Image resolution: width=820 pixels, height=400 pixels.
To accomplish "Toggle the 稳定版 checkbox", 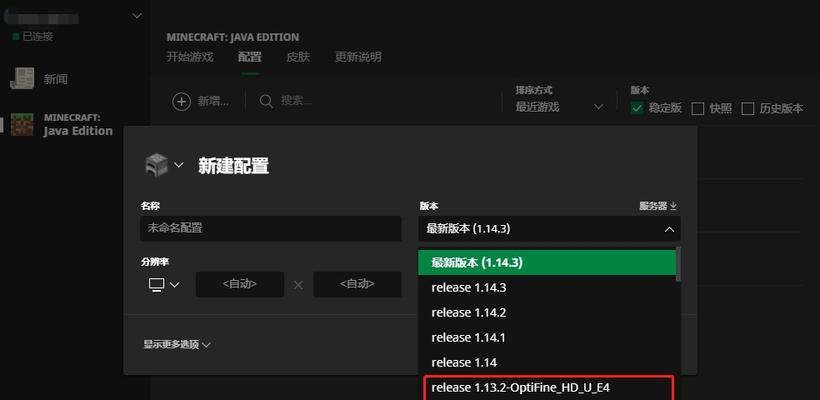I will point(636,108).
